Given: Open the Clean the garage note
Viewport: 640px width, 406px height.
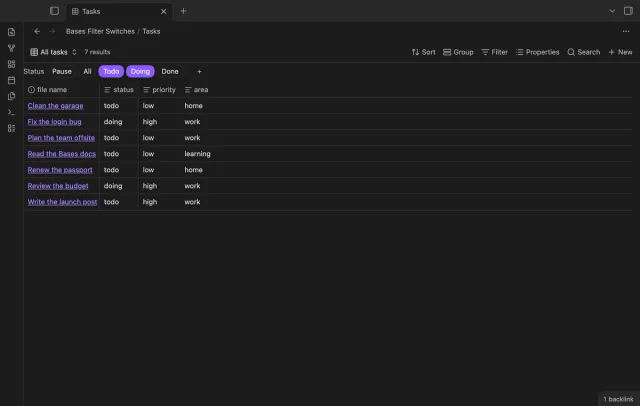Looking at the screenshot, I should pyautogui.click(x=56, y=106).
